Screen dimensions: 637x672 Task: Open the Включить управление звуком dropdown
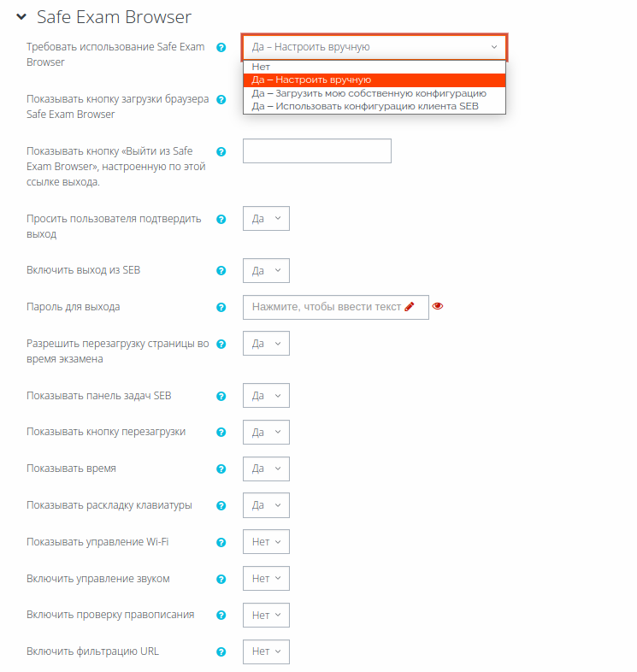click(266, 579)
